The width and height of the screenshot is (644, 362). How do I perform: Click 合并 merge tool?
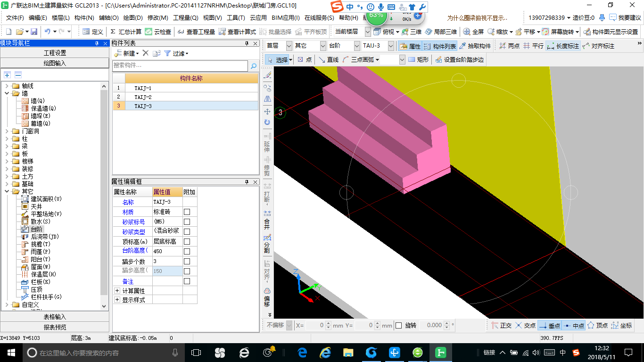click(x=267, y=219)
